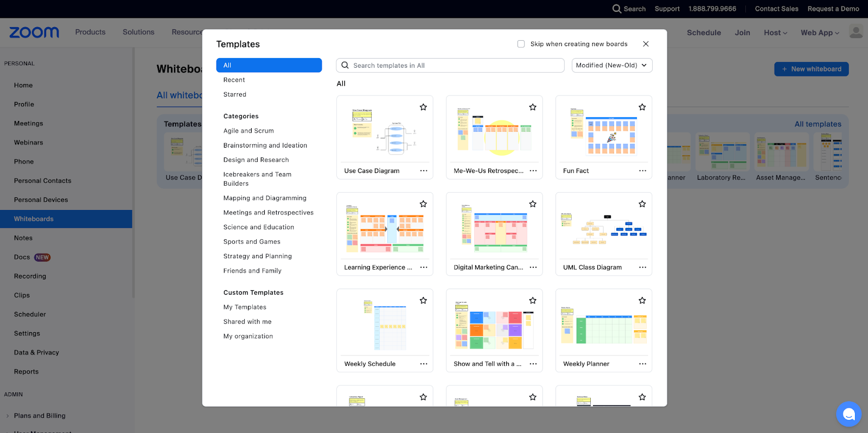Select Friends and Family category
868x433 pixels.
[252, 271]
